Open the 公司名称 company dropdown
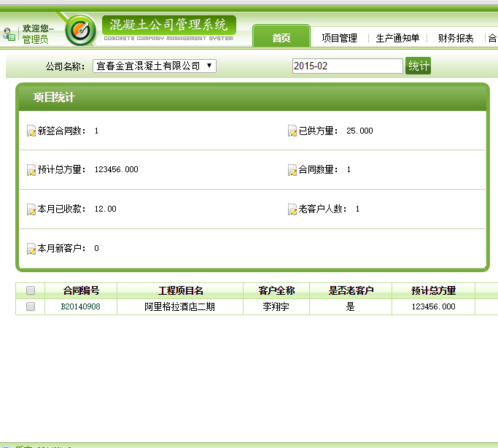The width and height of the screenshot is (498, 448). (155, 66)
